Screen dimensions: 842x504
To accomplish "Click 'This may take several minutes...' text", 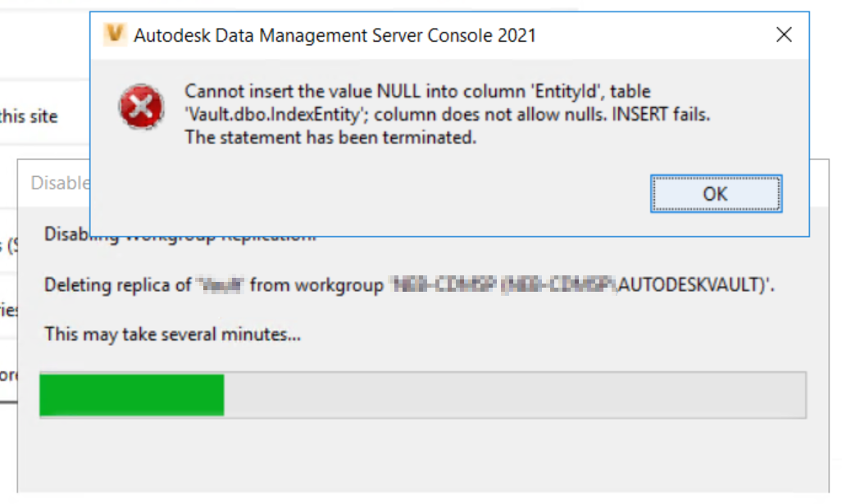I will coord(173,334).
